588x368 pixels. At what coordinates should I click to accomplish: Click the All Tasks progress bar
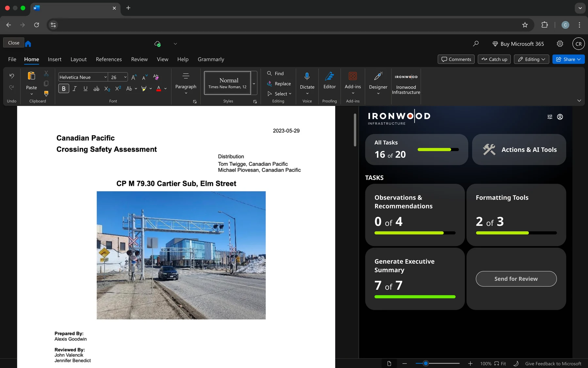[x=438, y=149]
